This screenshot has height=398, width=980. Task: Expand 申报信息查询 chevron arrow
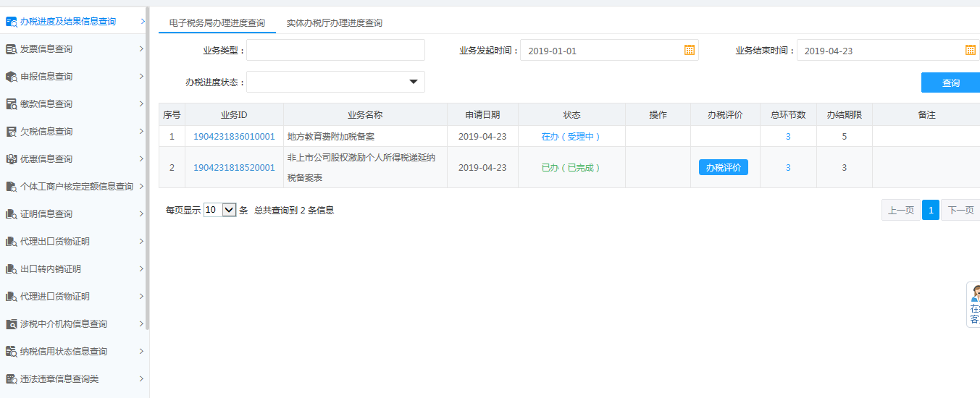141,77
